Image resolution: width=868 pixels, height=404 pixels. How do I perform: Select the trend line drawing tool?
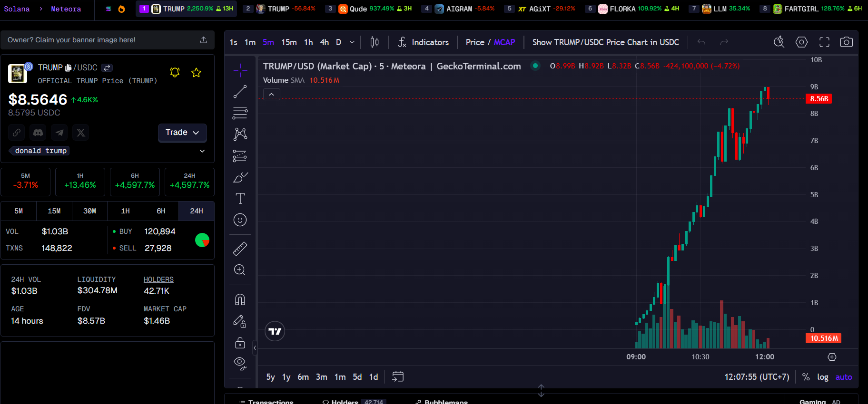point(240,92)
